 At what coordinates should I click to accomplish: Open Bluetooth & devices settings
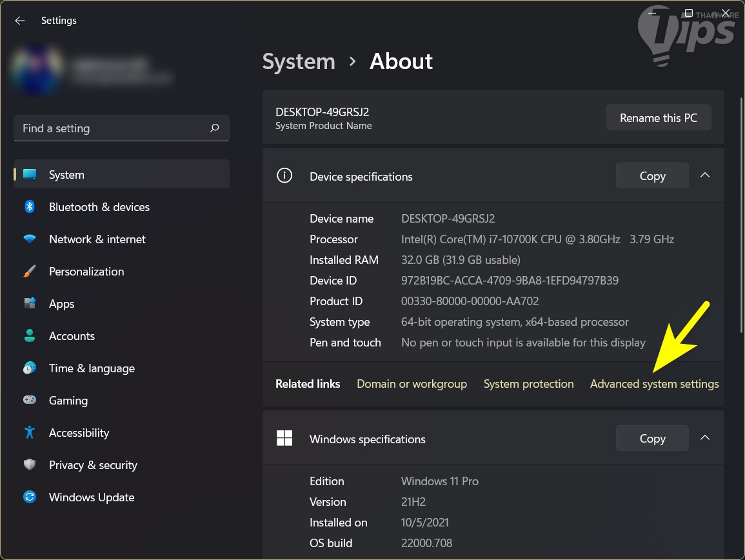(x=99, y=207)
